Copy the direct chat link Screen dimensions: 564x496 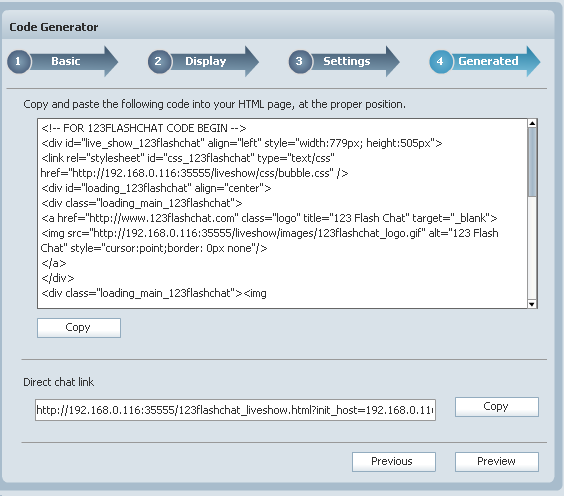(497, 407)
